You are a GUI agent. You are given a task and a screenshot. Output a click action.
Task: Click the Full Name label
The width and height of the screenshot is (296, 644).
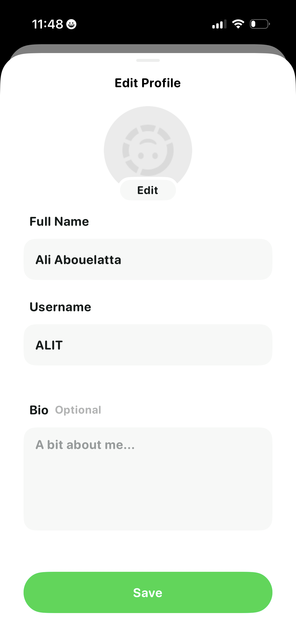[x=59, y=222]
